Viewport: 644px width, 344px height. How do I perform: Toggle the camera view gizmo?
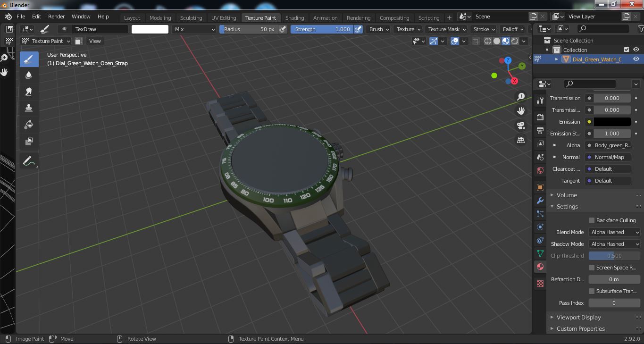[521, 126]
